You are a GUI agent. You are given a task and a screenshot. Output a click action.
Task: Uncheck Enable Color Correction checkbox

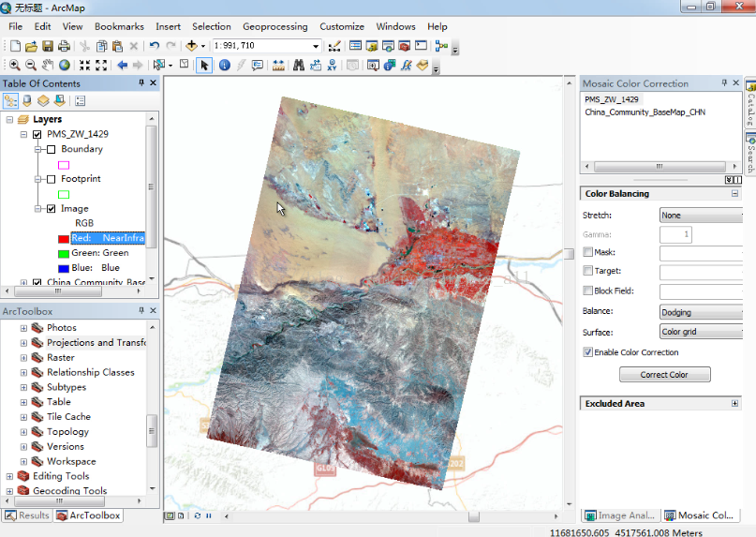click(x=587, y=352)
